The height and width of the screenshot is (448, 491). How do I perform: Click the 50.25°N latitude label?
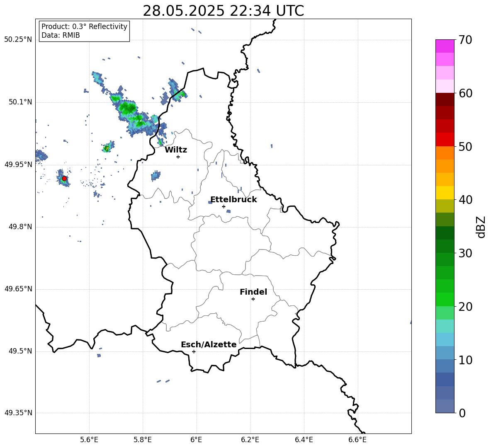tap(18, 40)
